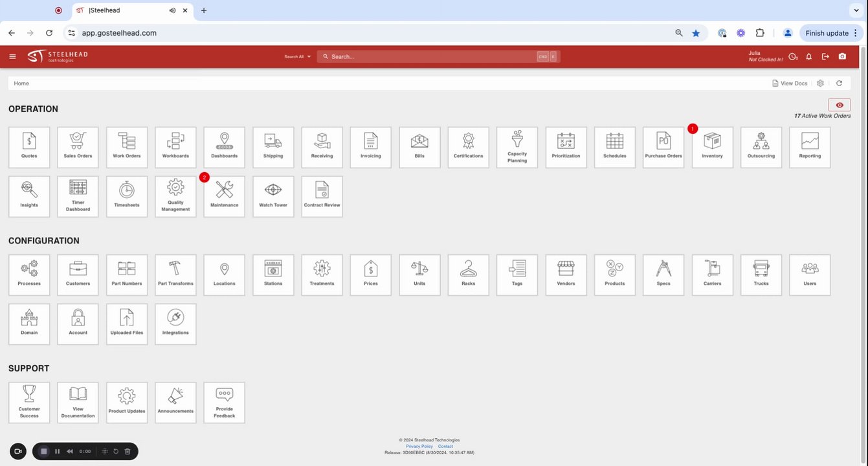Open the Privacy Policy link
The image size is (868, 466).
coord(419,447)
